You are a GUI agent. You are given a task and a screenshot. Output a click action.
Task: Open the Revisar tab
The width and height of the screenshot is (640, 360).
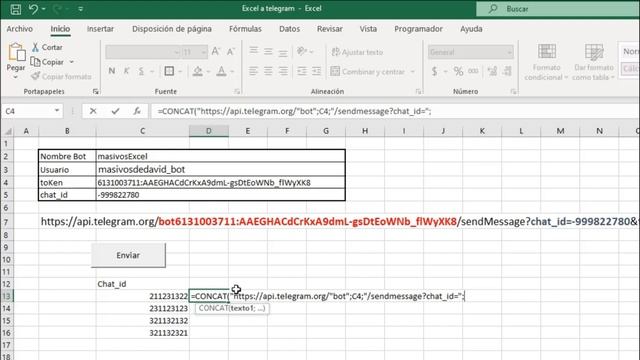[x=330, y=29]
